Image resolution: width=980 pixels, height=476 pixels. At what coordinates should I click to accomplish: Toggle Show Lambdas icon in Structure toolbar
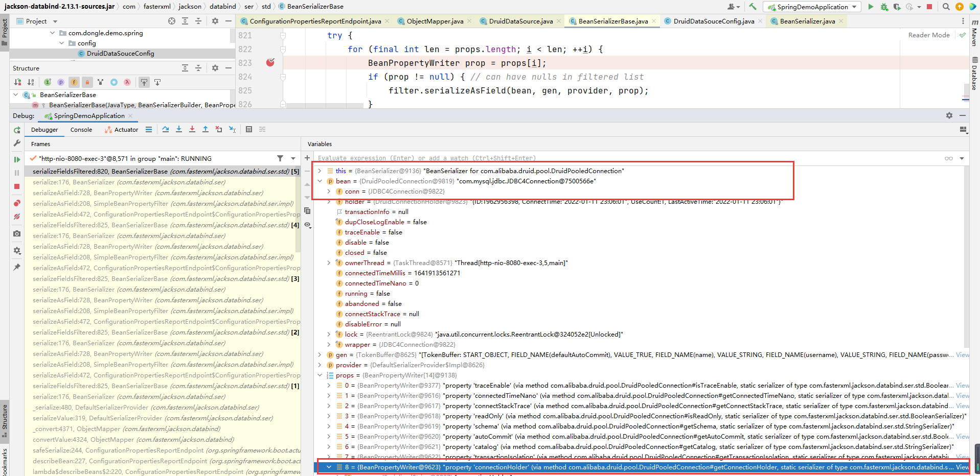tap(127, 82)
